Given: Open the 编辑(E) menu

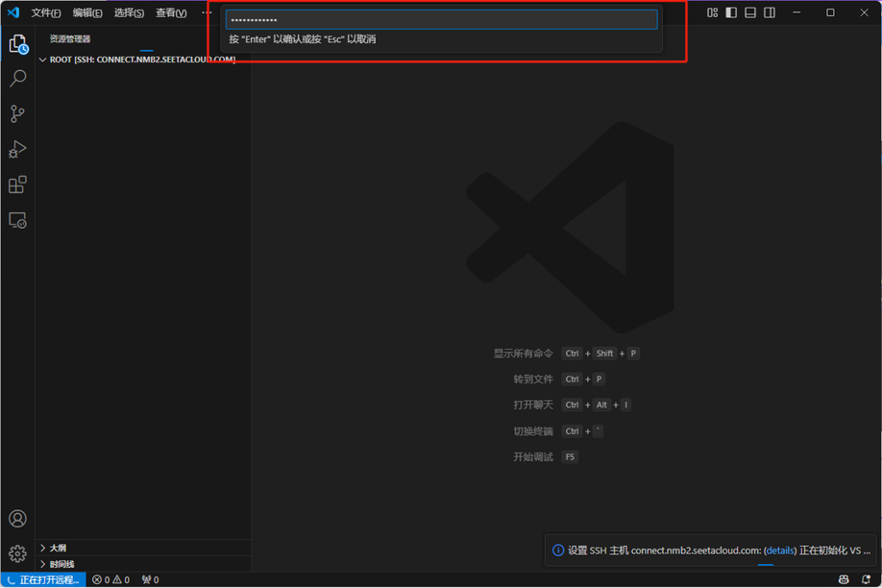Looking at the screenshot, I should click(x=87, y=12).
